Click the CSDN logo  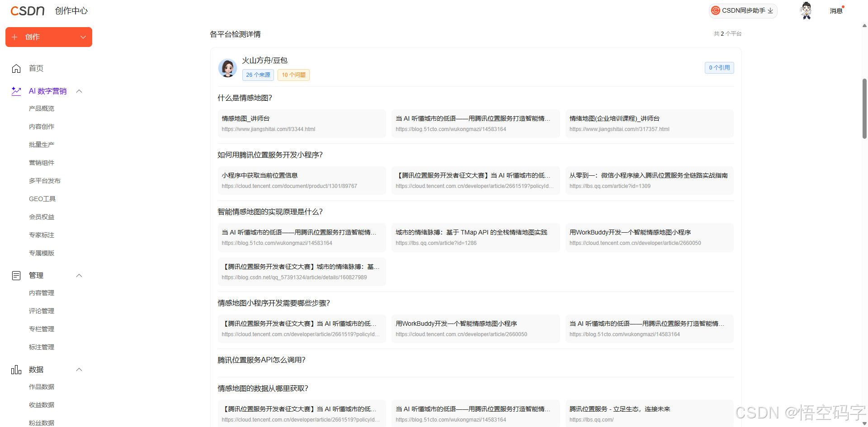tap(28, 11)
